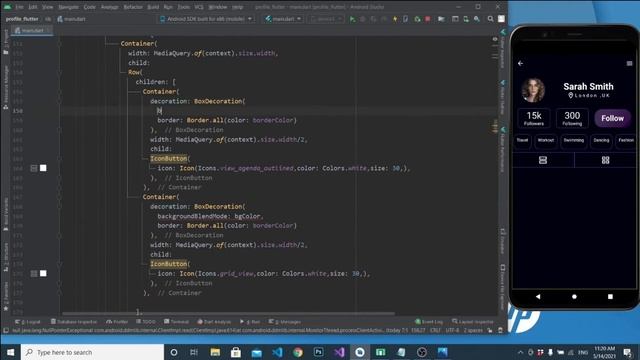
Task: Tap the grid view icon in emulator
Action: 605,160
